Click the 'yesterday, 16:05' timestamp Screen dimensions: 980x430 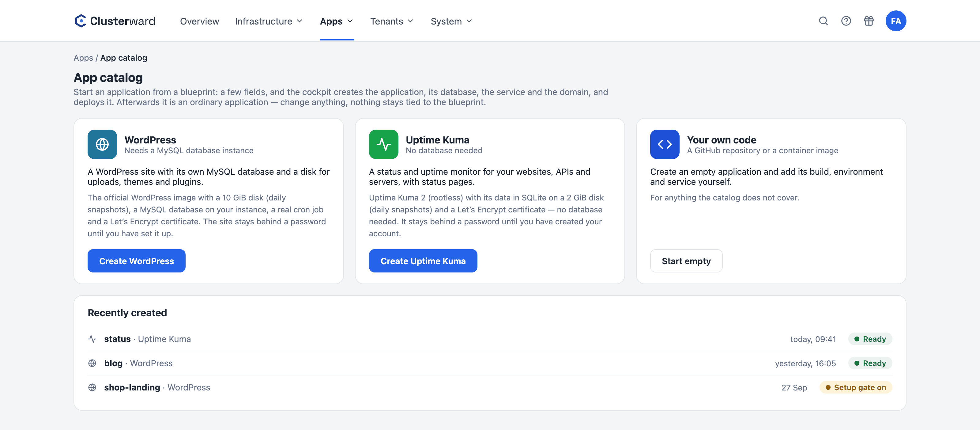click(805, 363)
